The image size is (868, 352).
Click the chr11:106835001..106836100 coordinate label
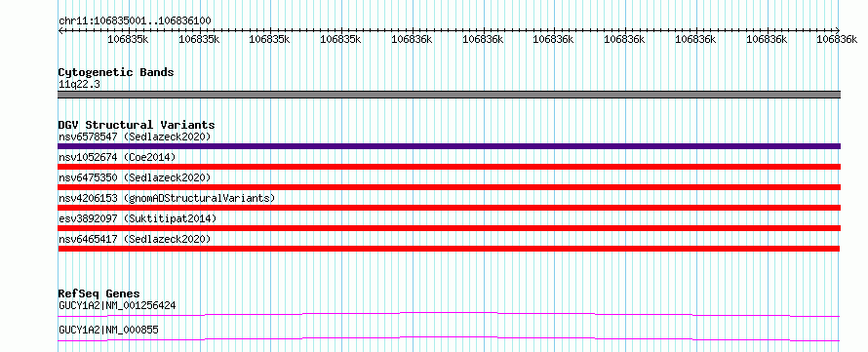[135, 20]
